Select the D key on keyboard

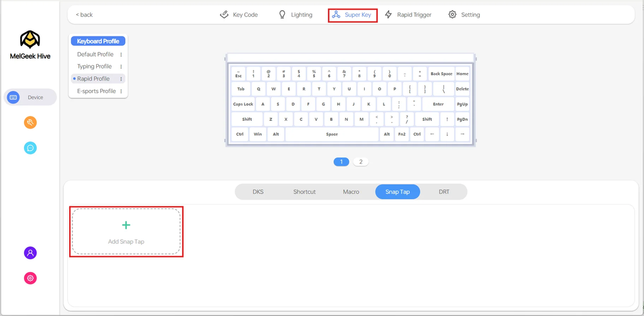293,104
